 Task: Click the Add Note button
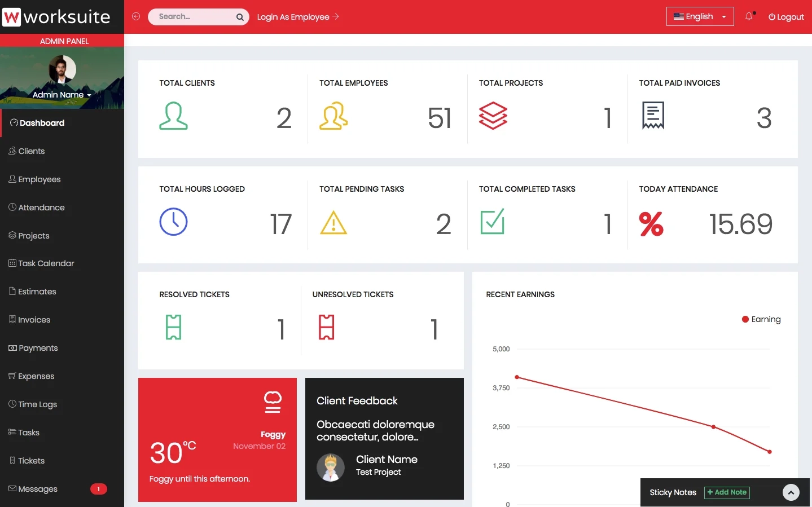(727, 492)
